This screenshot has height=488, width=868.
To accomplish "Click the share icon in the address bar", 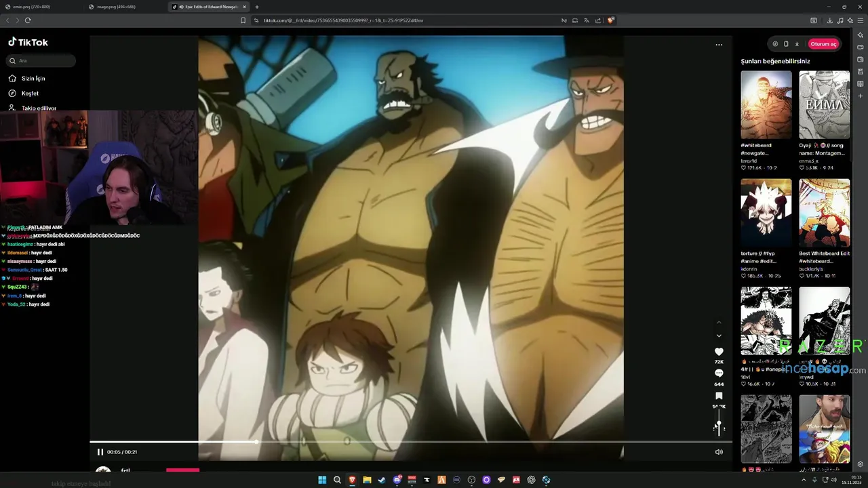I will 597,20.
